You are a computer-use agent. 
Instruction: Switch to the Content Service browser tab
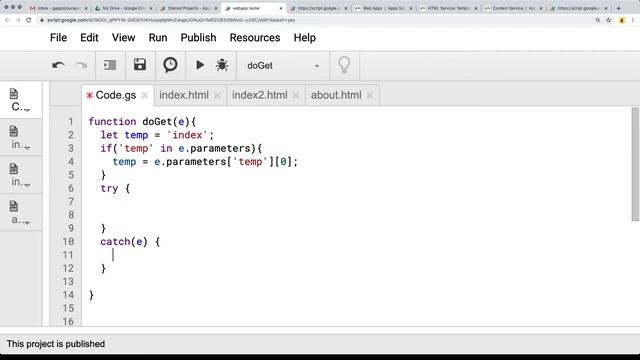pyautogui.click(x=513, y=8)
